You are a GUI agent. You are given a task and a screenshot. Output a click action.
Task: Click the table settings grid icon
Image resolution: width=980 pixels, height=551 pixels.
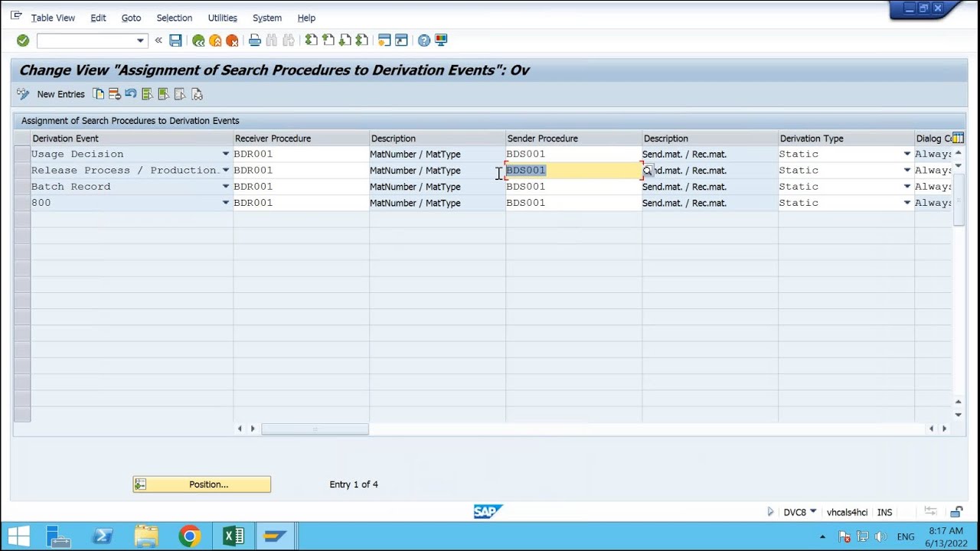958,139
